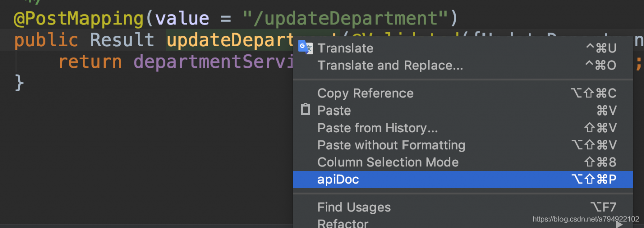The image size is (644, 228).
Task: Place the cursor on the @PostMapping annotation
Action: 79,19
